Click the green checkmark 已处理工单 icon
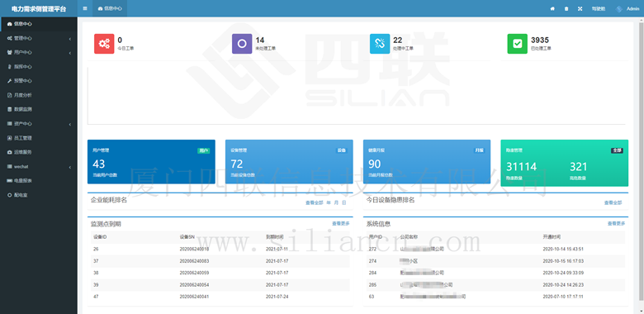 [x=518, y=44]
